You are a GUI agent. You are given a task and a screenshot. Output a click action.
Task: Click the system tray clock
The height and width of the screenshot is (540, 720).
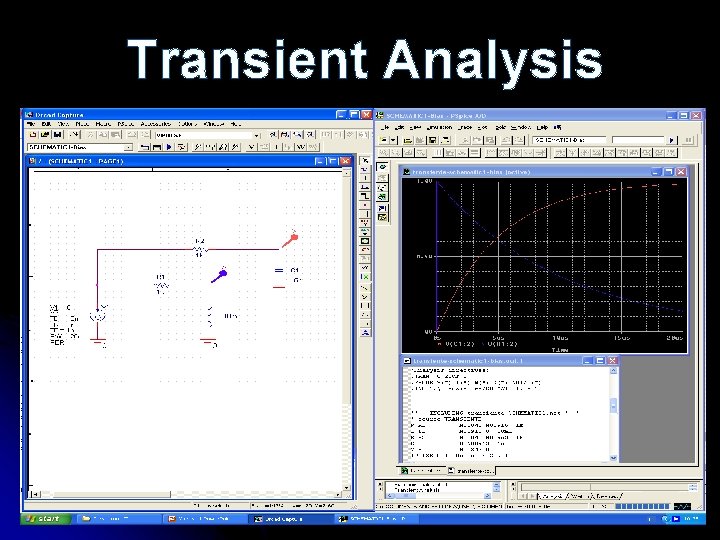[691, 519]
